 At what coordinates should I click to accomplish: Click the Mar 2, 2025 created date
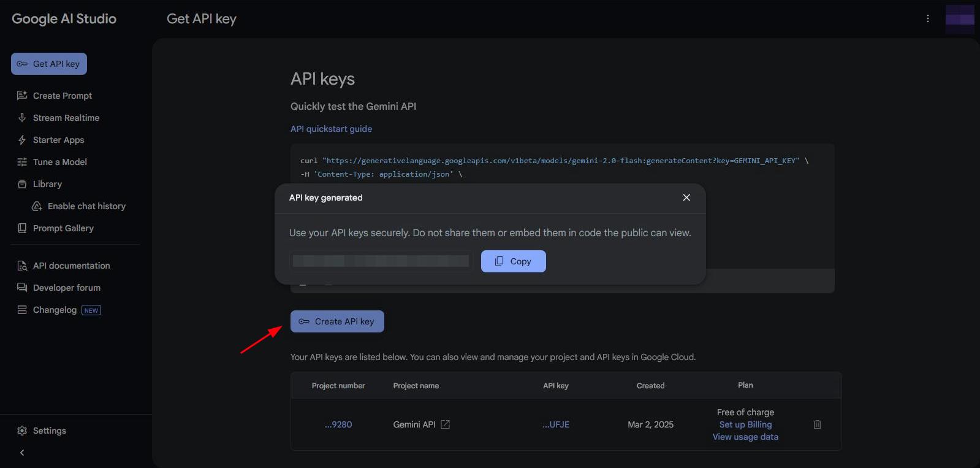point(650,424)
